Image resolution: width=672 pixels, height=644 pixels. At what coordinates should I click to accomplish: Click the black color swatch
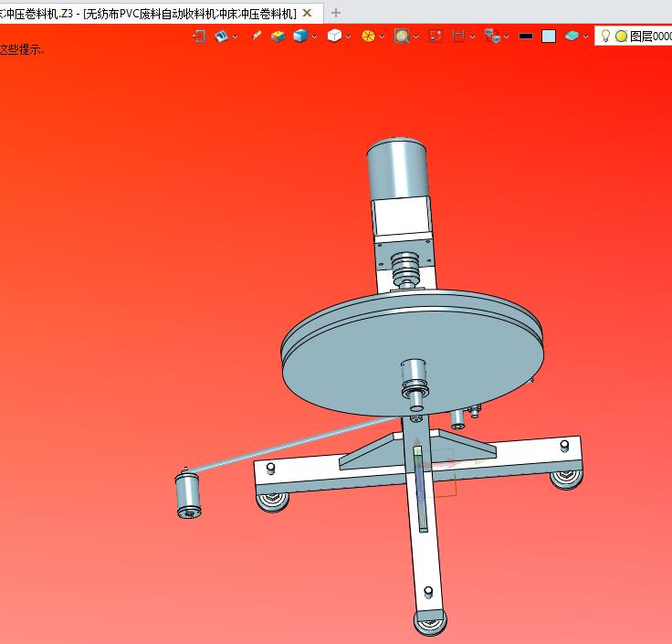click(526, 37)
